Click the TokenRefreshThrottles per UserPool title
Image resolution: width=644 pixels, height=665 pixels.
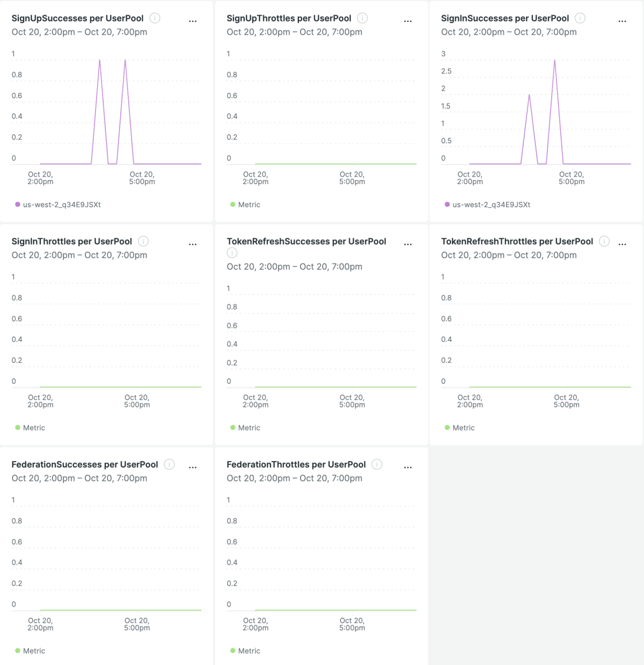point(517,242)
